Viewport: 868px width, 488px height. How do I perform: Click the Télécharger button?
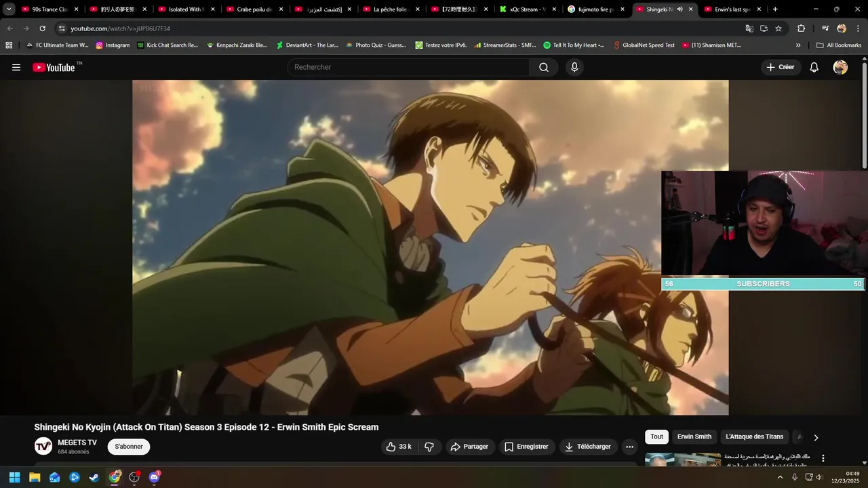[588, 447]
